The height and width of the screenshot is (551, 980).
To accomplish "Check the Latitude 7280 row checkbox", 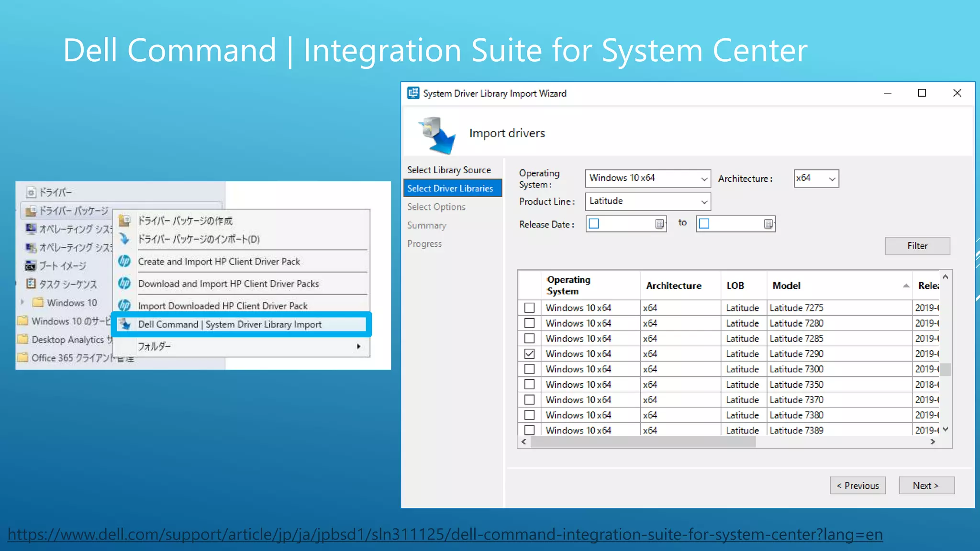I will [x=529, y=323].
